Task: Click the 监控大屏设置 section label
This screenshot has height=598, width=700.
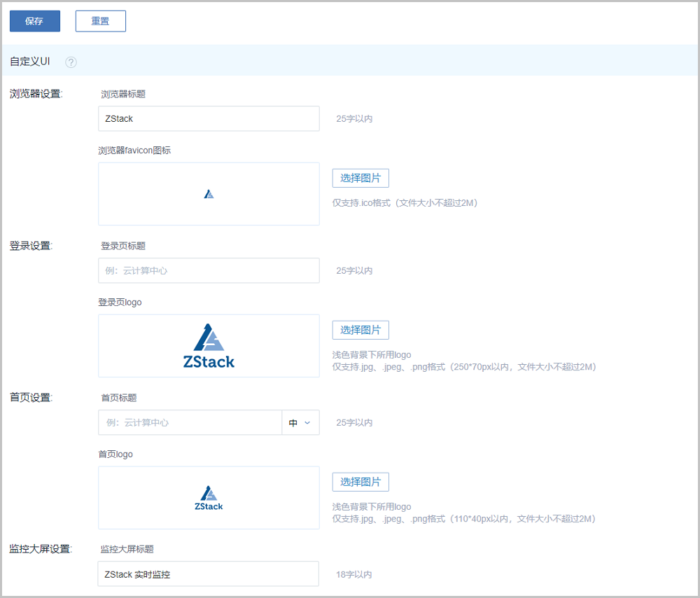Action: 41,549
